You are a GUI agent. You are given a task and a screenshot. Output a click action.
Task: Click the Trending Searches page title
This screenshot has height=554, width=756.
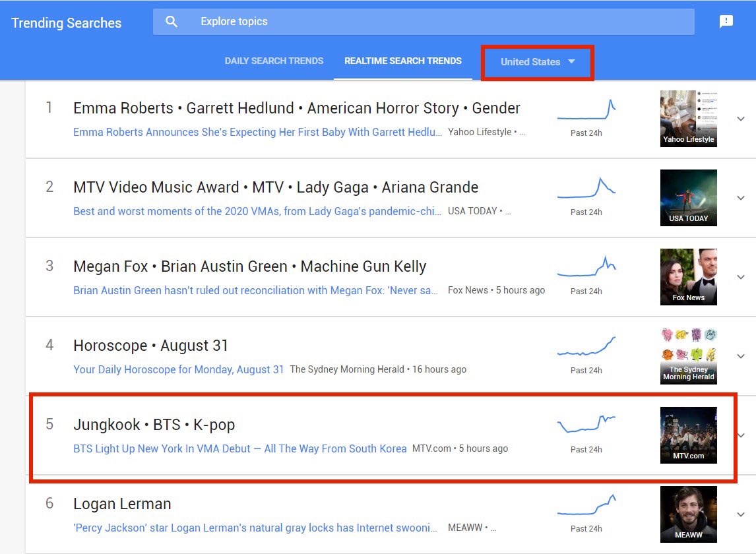pos(67,22)
